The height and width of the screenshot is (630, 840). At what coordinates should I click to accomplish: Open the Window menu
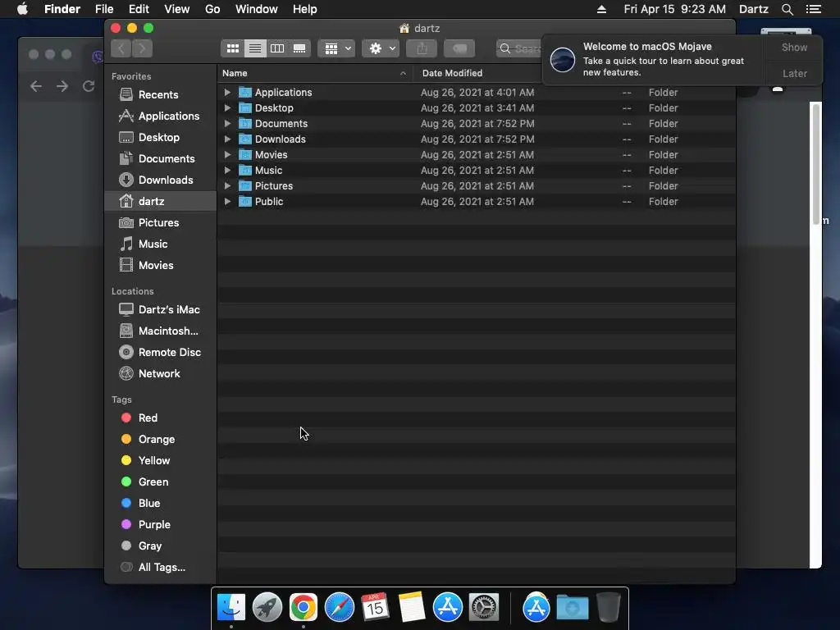(257, 9)
